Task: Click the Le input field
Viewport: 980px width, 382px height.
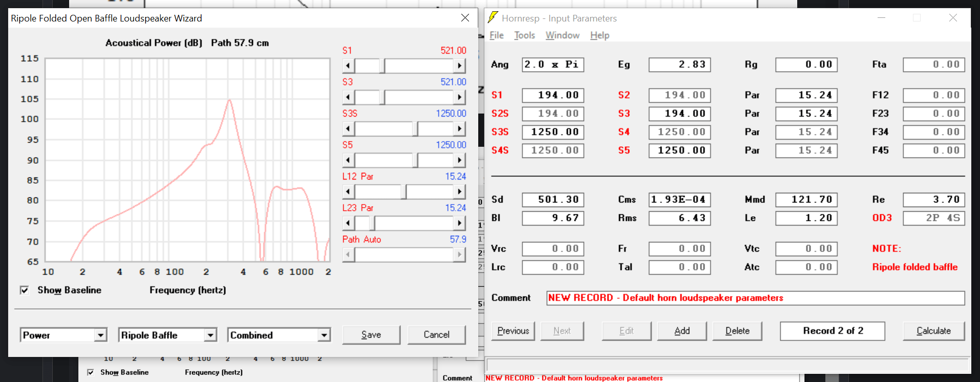Action: 806,218
